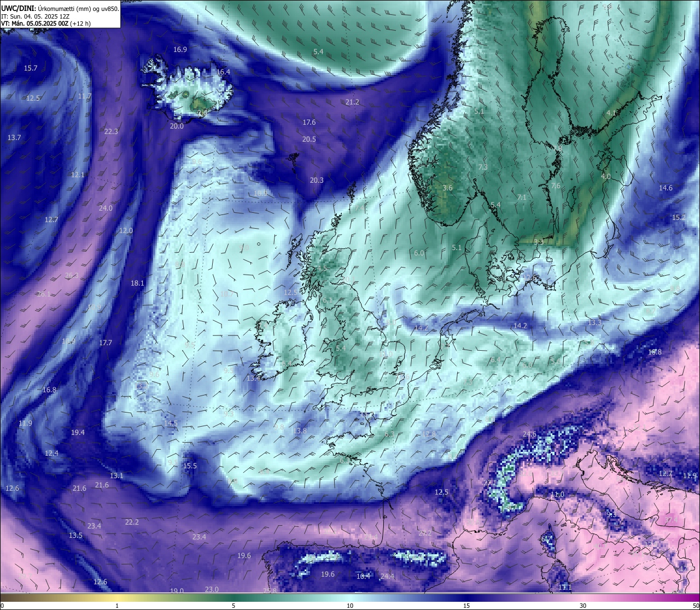Image resolution: width=700 pixels, height=610 pixels.
Task: Click the 7.6 value over Sweden
Action: point(556,186)
